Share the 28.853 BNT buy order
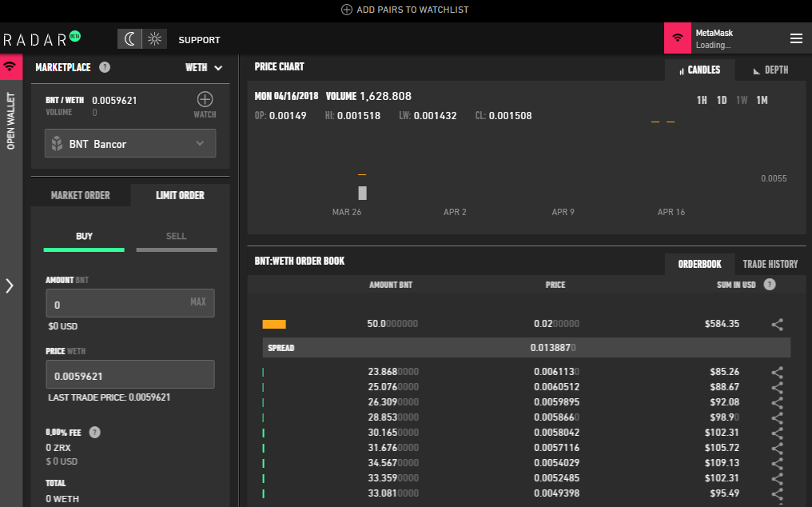812x507 pixels. point(778,417)
